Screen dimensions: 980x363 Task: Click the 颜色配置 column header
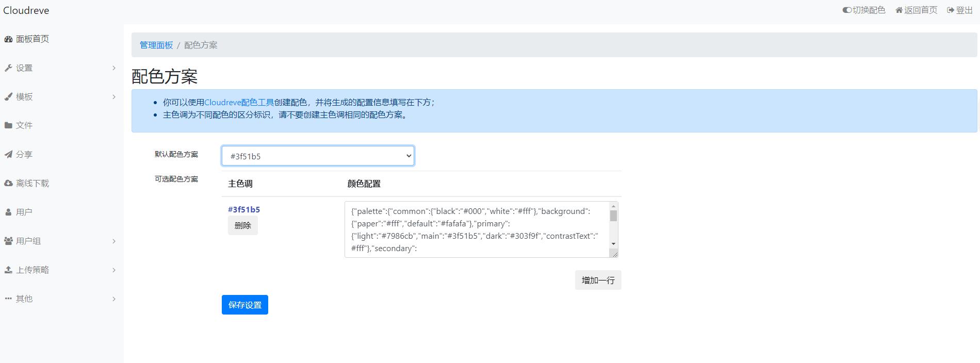(x=364, y=184)
